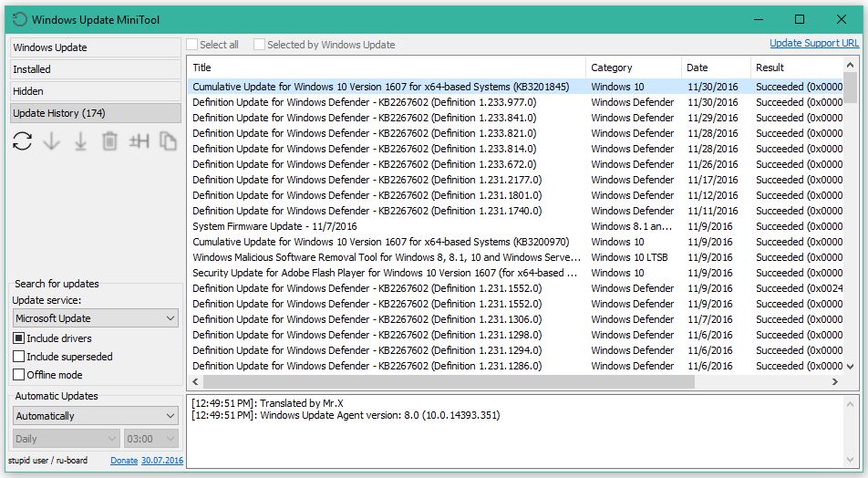Open the Hidden updates tab
Image resolution: width=868 pixels, height=478 pixels.
[95, 91]
